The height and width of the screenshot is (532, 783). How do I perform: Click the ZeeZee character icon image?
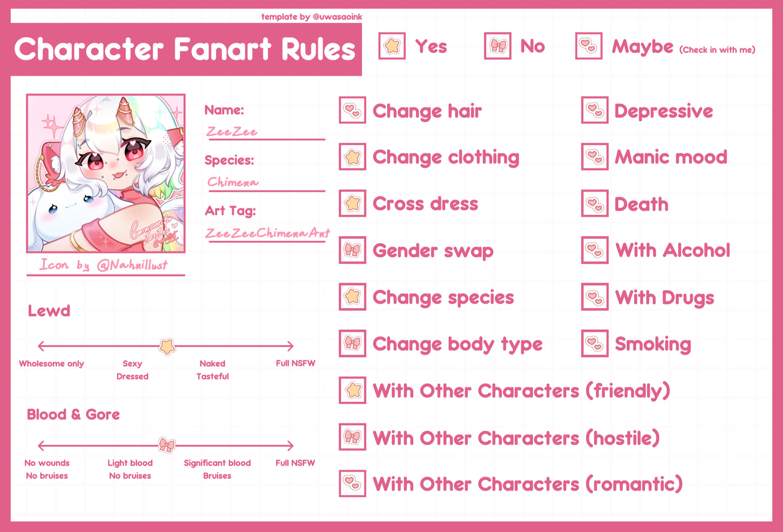[x=106, y=173]
